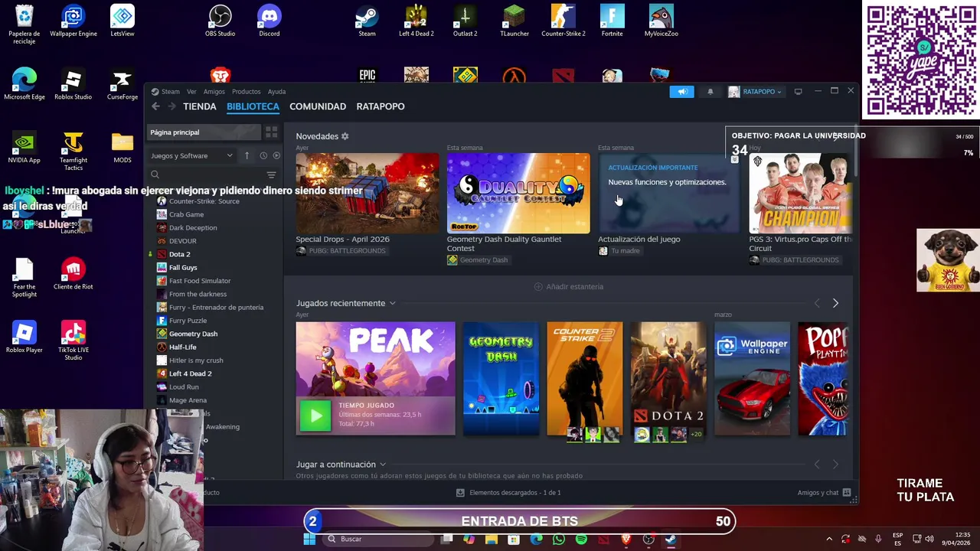The image size is (980, 551).
Task: Open RATAPOPO profile tab
Action: (x=381, y=106)
